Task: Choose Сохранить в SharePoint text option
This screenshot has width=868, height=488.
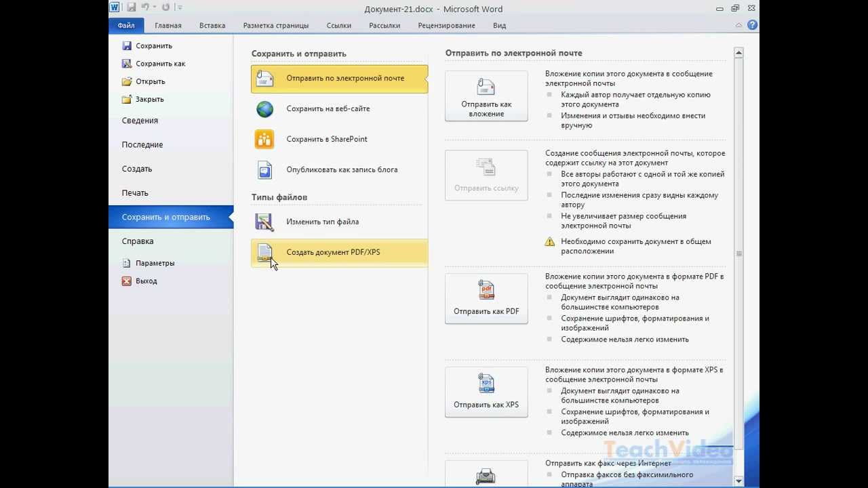Action: [327, 139]
